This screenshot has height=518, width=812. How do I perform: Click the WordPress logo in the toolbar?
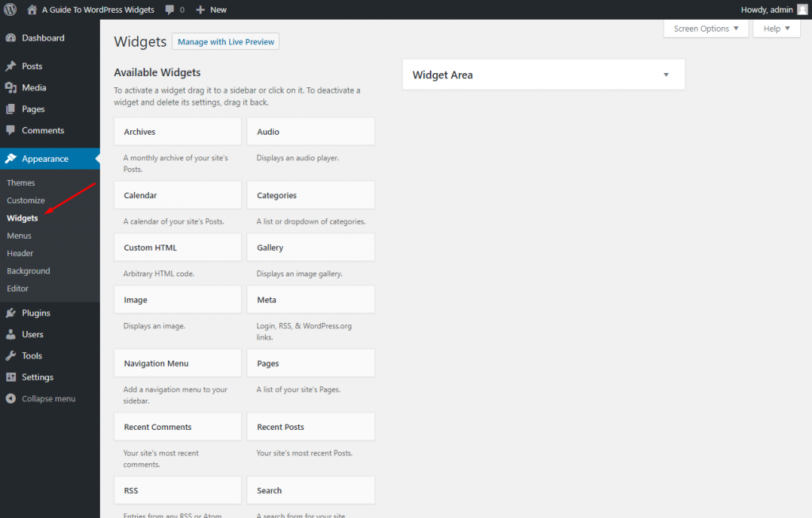[10, 10]
